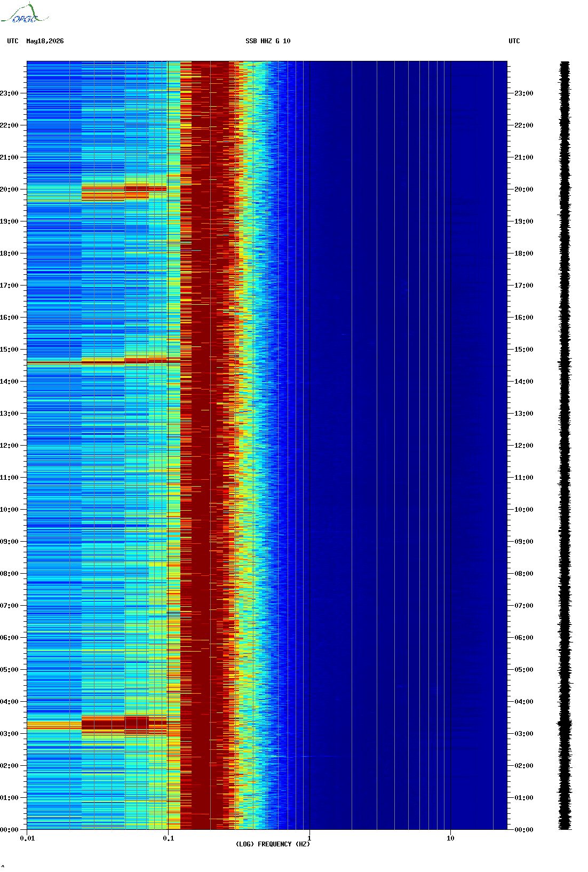Select the 23:00 tick on left time axis
The height and width of the screenshot is (872, 588).
(9, 93)
